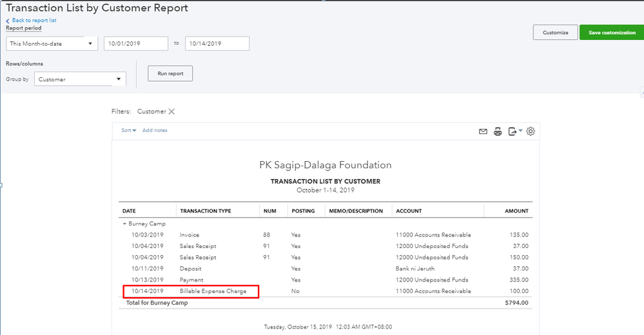The width and height of the screenshot is (644, 335).
Task: Open the 10/03/2019 Invoice transaction row
Action: pyautogui.click(x=190, y=235)
